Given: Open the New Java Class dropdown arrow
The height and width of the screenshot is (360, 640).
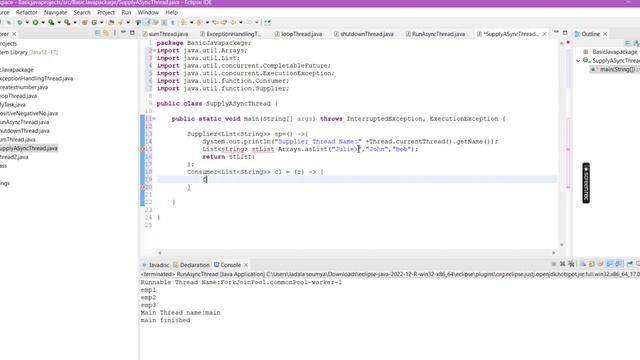Looking at the screenshot, I should (x=102, y=22).
